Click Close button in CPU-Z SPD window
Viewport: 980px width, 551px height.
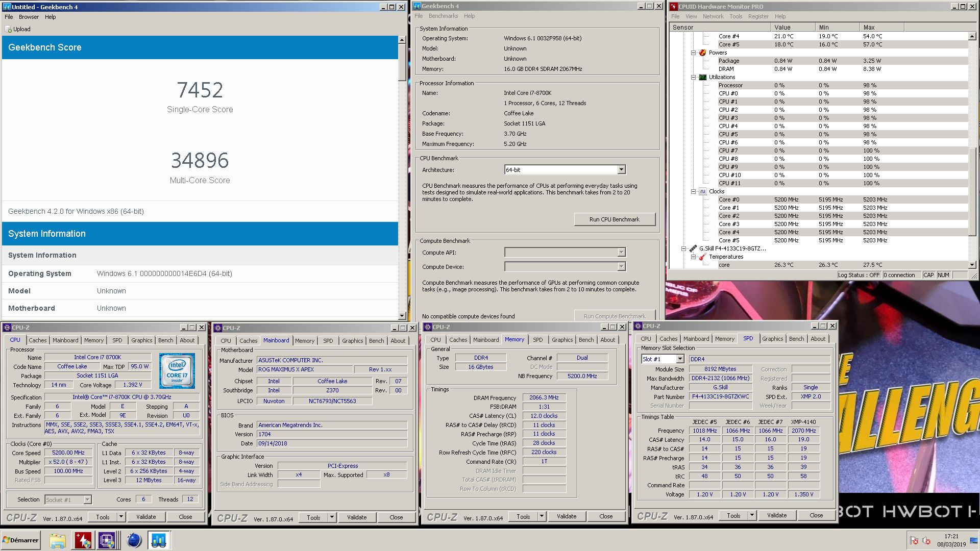(x=816, y=515)
